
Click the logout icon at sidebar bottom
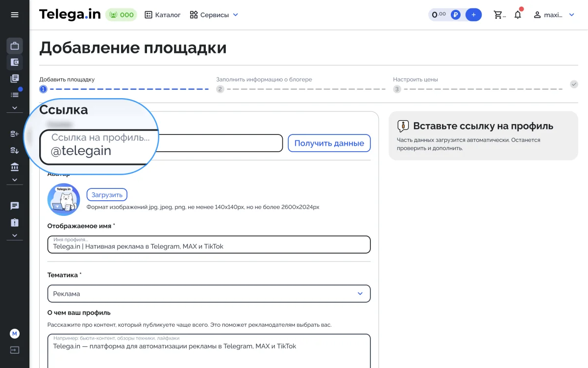pyautogui.click(x=15, y=350)
